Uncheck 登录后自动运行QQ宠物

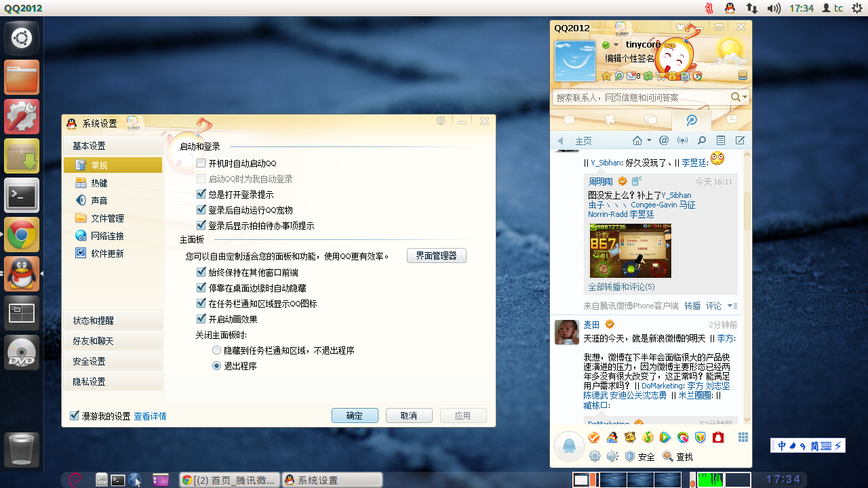tap(201, 210)
